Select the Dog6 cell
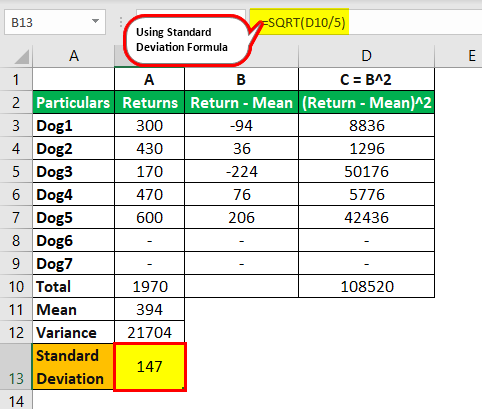Image resolution: width=482 pixels, height=409 pixels. tap(73, 240)
